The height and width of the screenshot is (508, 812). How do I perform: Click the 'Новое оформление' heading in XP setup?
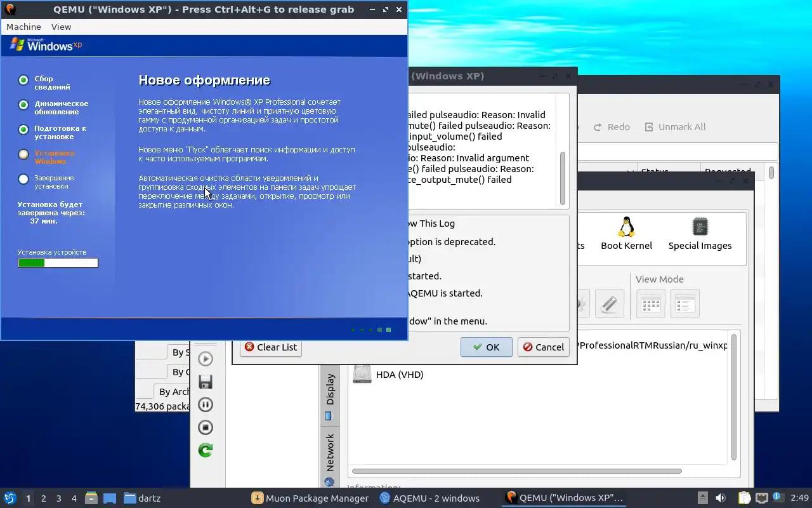(x=204, y=80)
